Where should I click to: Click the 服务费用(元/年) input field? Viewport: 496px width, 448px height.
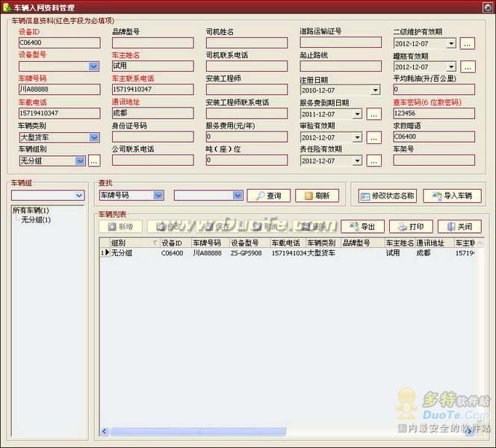247,137
